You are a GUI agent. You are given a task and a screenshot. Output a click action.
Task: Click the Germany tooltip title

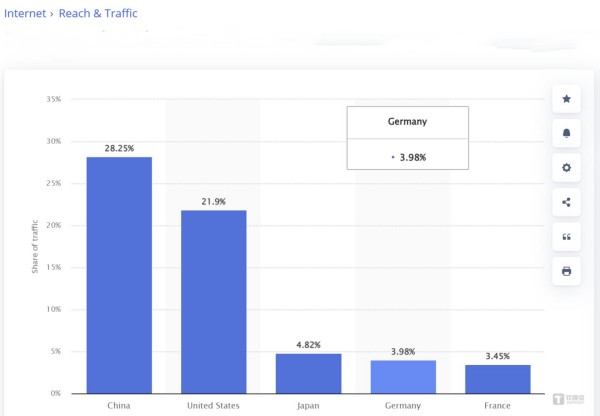[x=407, y=122]
